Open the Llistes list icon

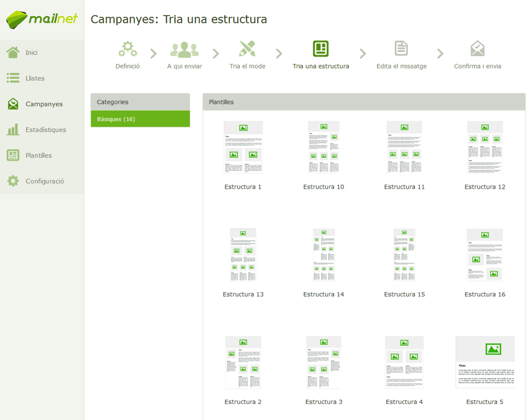[13, 78]
